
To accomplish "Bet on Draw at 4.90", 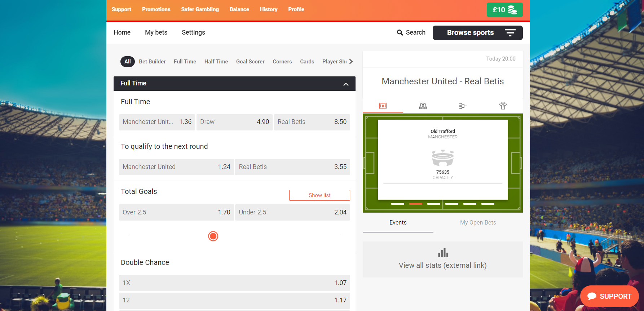I will pyautogui.click(x=235, y=122).
